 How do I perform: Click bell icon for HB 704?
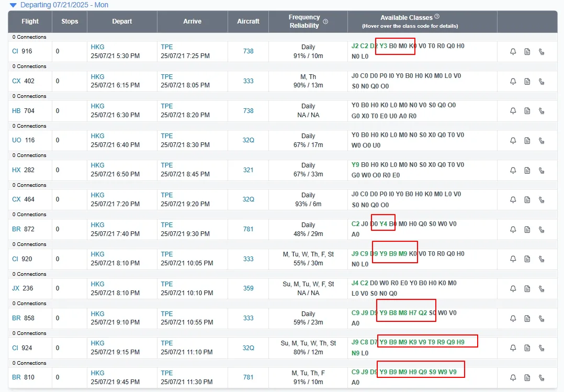(x=513, y=111)
